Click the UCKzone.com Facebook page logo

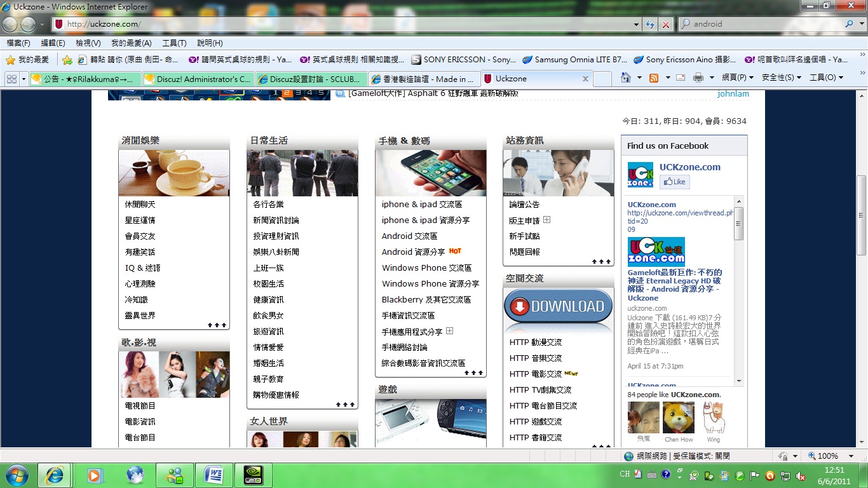click(x=641, y=175)
